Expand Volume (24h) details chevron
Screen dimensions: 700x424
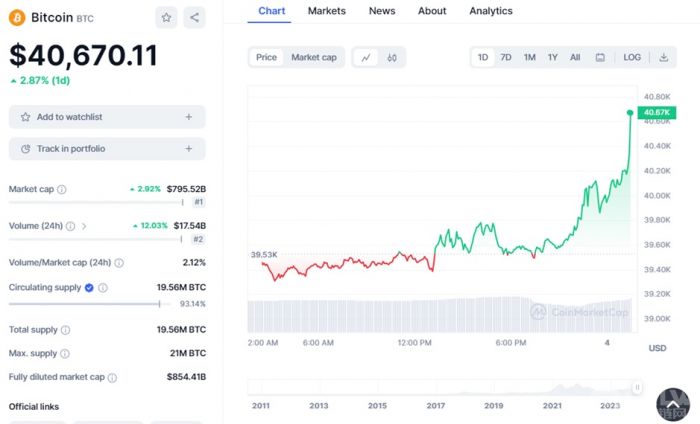point(84,226)
